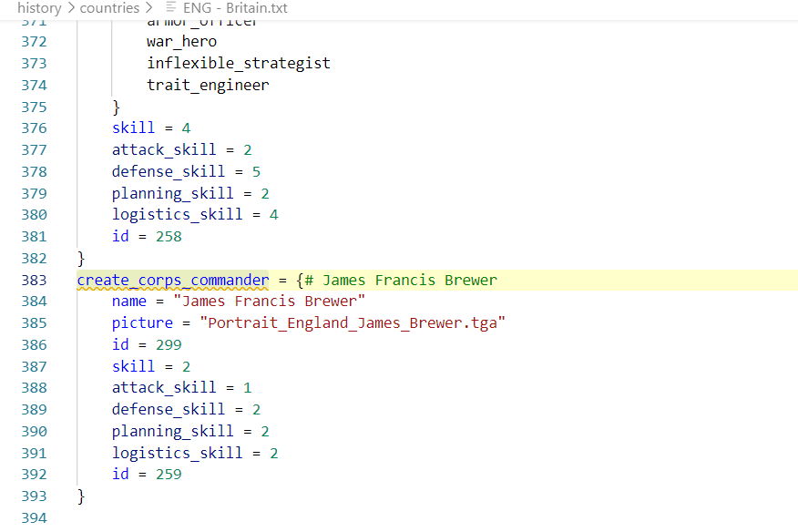The image size is (798, 532).
Task: Click defense_skill = 5 on line 378
Action: (186, 171)
